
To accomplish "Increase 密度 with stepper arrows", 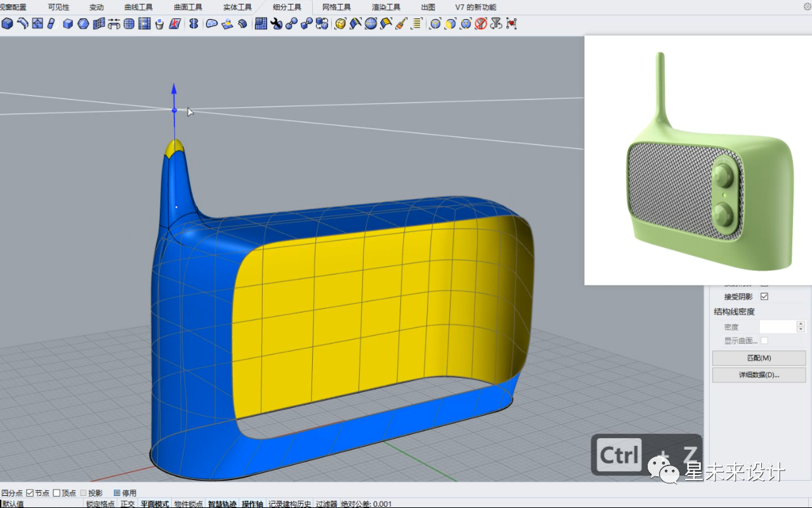I will tap(801, 323).
